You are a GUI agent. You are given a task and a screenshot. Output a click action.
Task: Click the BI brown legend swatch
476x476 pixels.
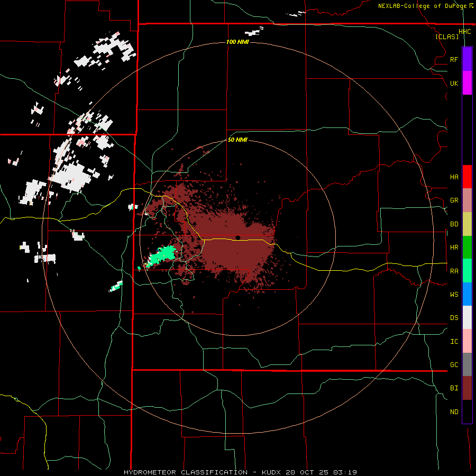click(x=467, y=388)
